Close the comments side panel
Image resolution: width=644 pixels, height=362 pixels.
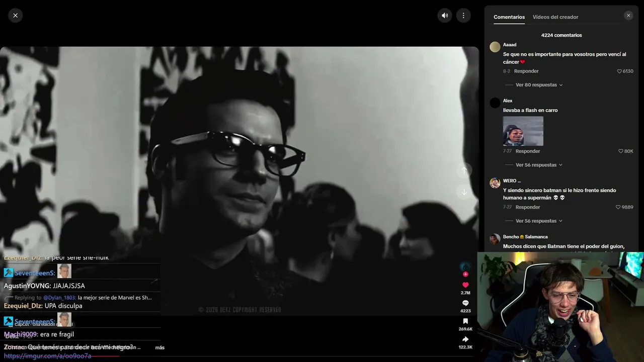point(628,16)
